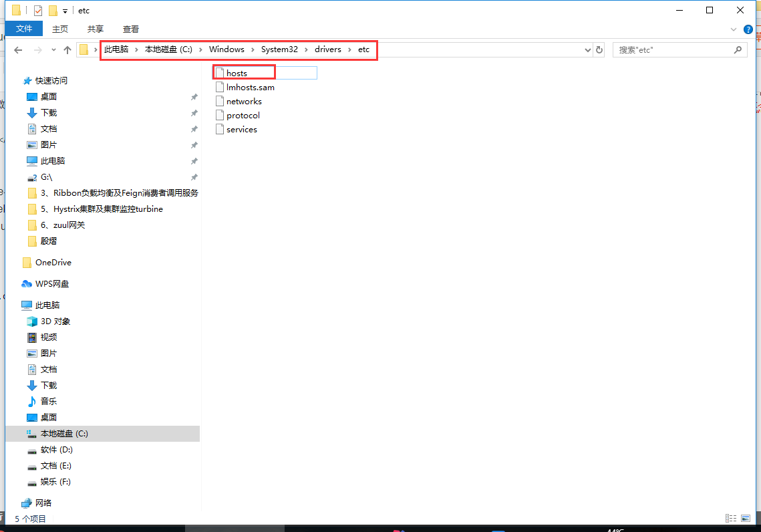Open pinned Documents (文档) under Quick access
The image size is (761, 532).
click(x=49, y=128)
